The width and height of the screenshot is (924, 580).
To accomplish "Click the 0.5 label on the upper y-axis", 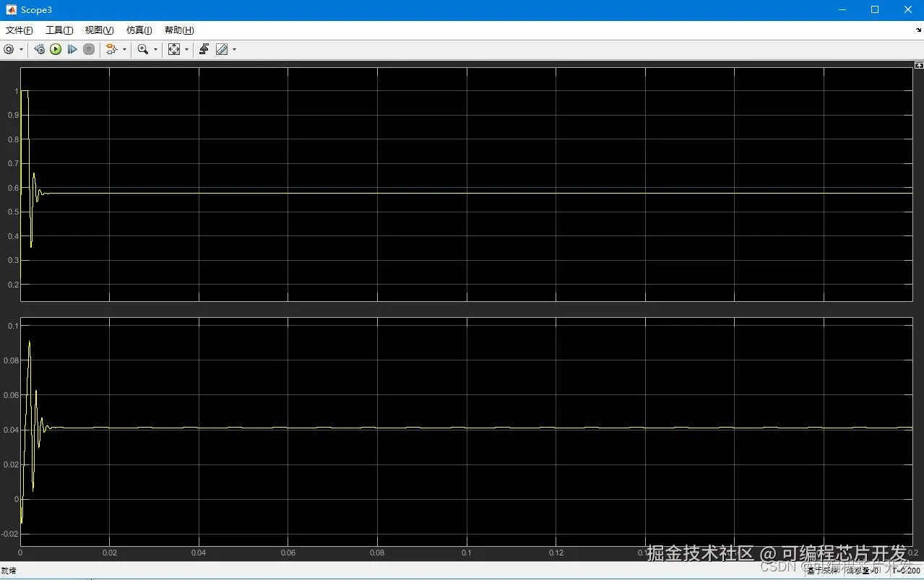I will click(13, 212).
